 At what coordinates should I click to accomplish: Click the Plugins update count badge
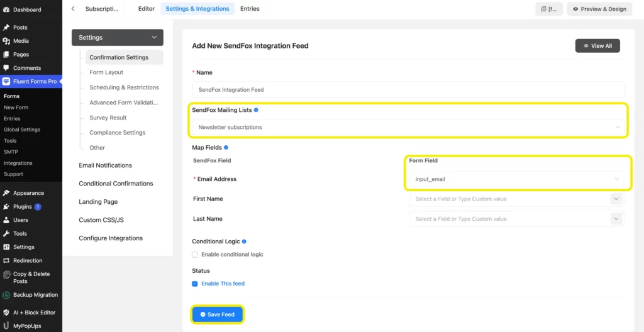(38, 207)
